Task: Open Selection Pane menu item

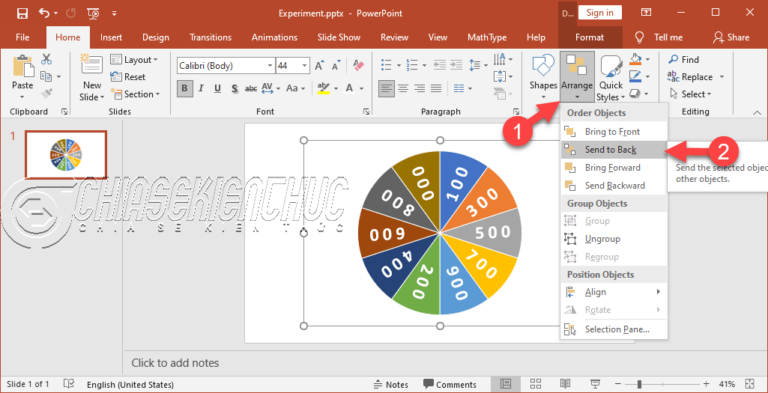Action: click(614, 329)
